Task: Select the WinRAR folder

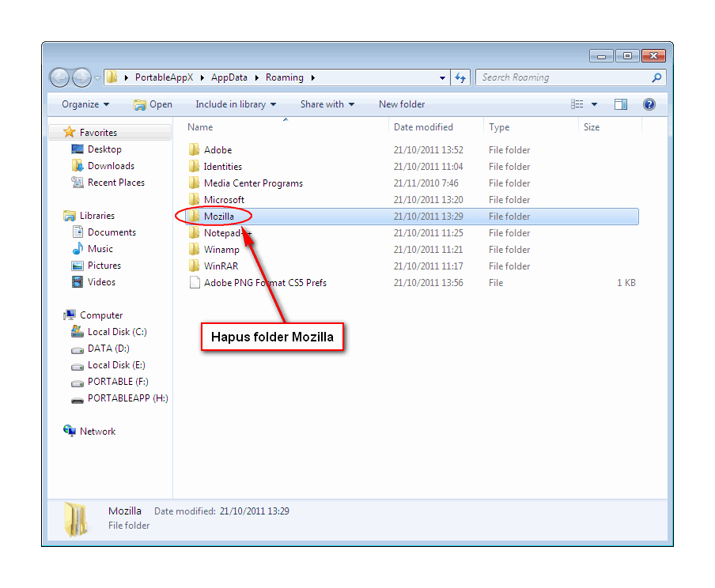Action: tap(221, 266)
